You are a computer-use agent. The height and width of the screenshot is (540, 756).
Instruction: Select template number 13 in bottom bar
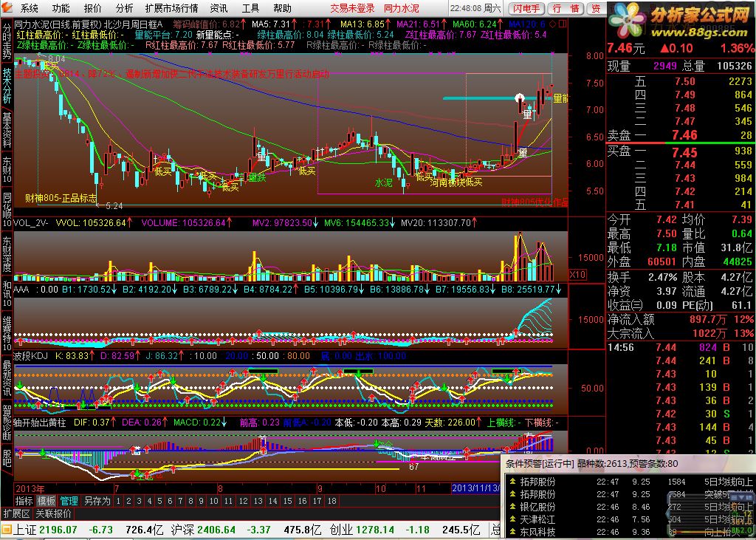pyautogui.click(x=258, y=501)
